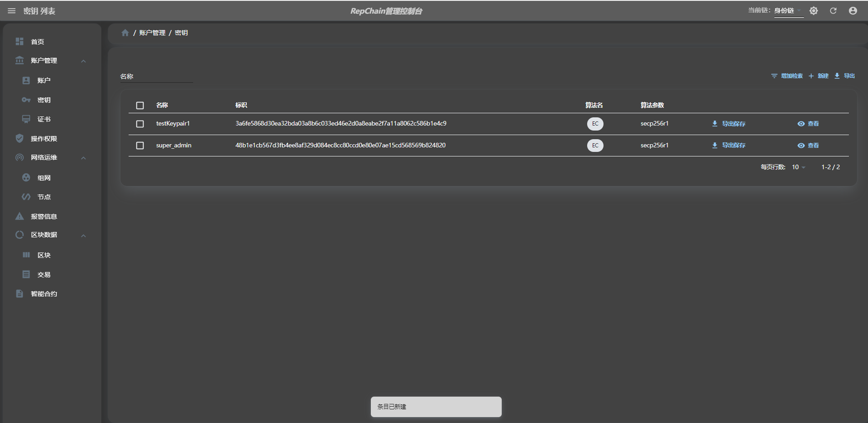Click the 新建 create button

[x=818, y=76]
